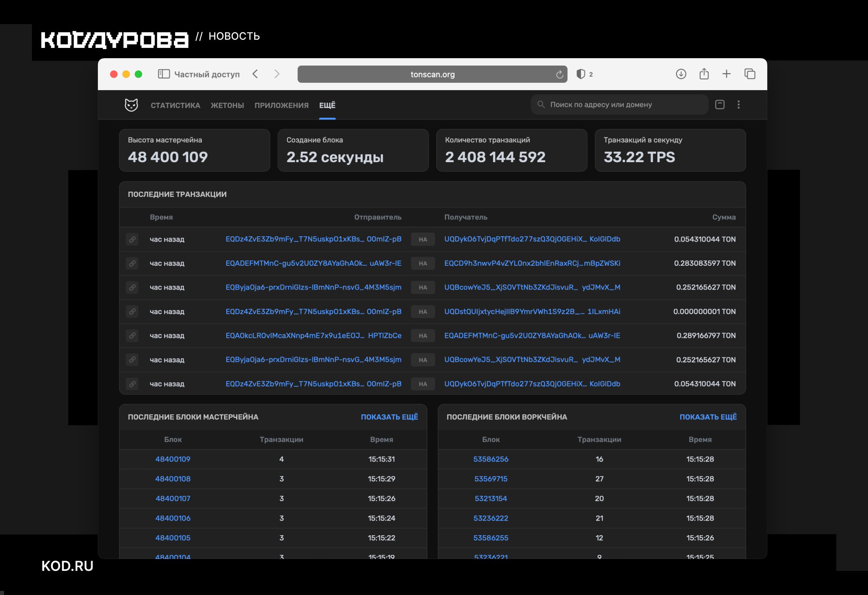Click НА badge in 0.283083597 TON row

[423, 263]
